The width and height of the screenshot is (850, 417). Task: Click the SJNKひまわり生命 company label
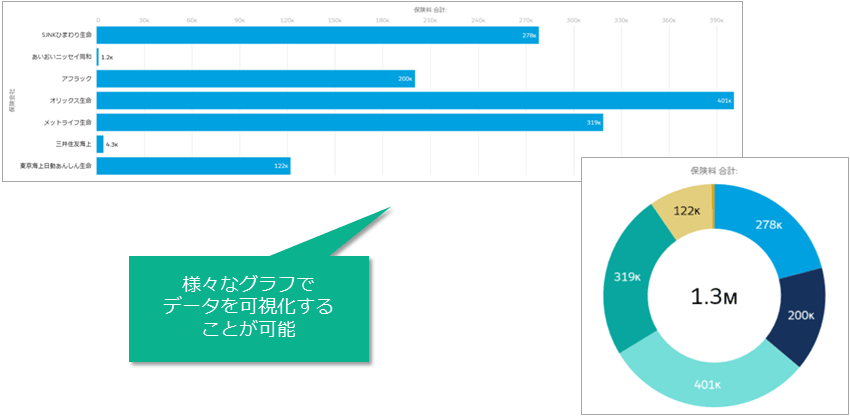67,35
